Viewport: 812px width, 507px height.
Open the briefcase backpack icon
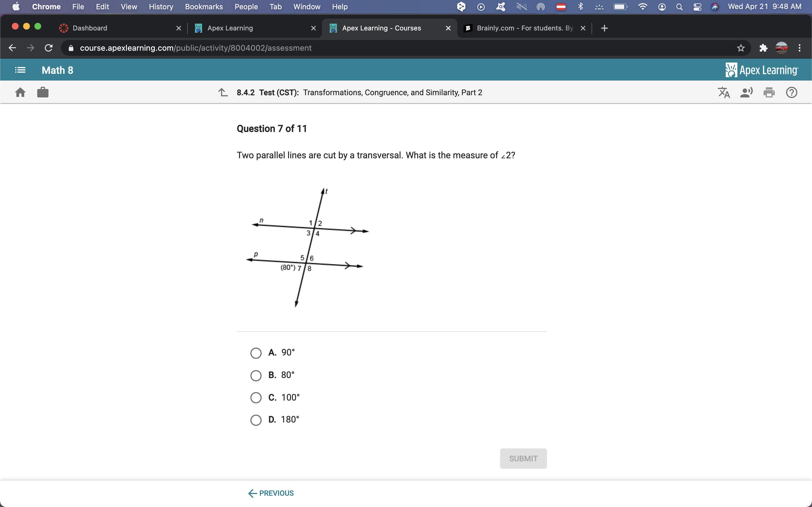click(43, 92)
